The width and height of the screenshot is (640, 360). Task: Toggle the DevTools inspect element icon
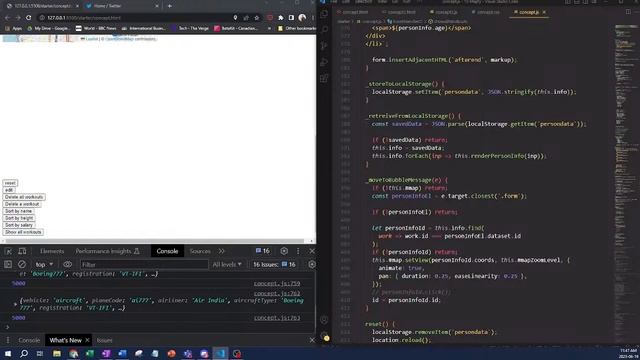(9, 251)
